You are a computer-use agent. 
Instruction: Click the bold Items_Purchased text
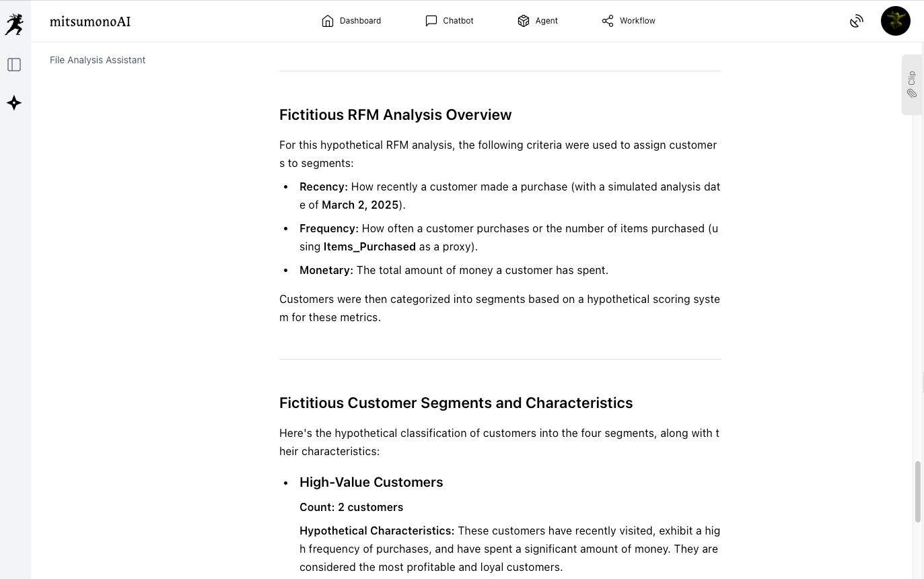coord(369,246)
